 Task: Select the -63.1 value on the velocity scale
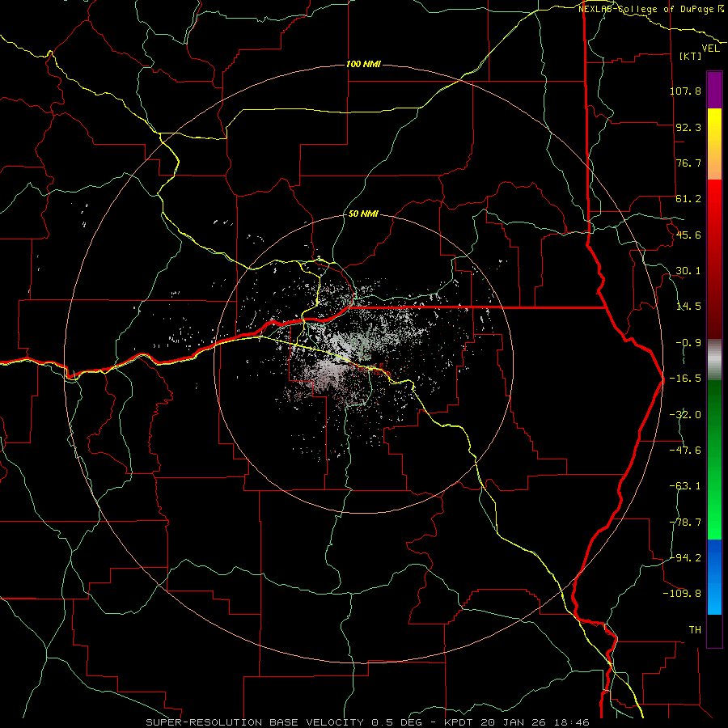click(685, 486)
